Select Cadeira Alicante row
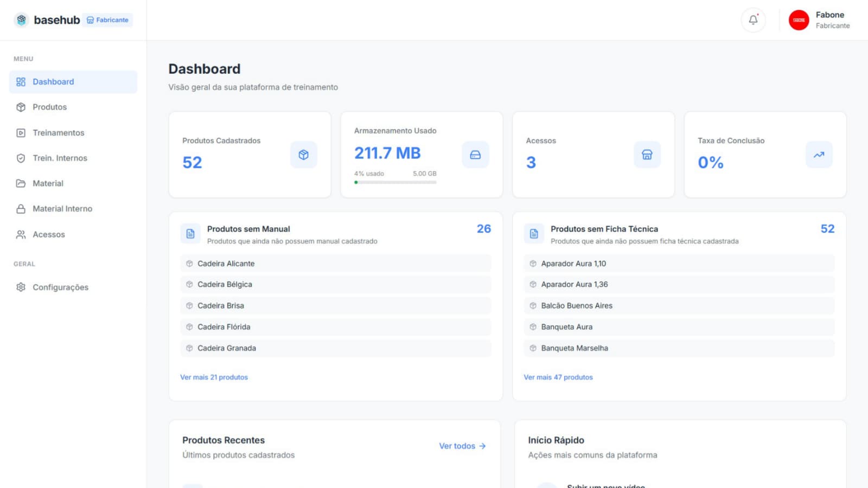Image resolution: width=868 pixels, height=488 pixels. (336, 264)
